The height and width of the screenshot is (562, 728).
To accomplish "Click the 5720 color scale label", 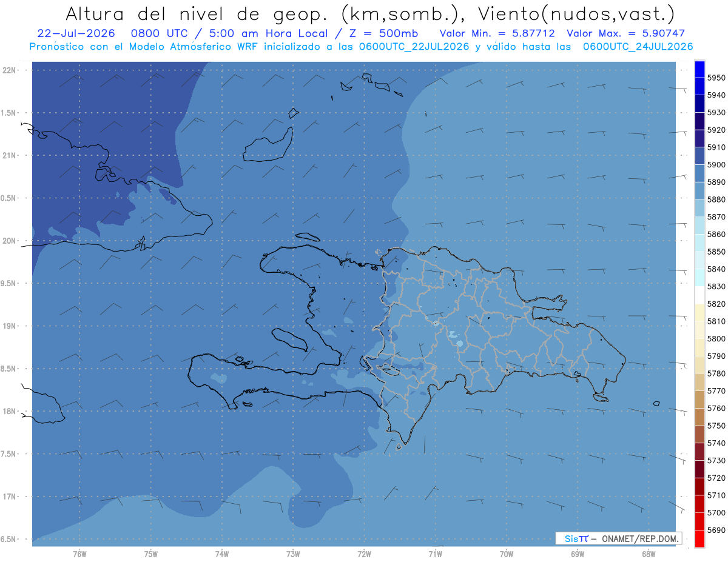I will (x=716, y=478).
